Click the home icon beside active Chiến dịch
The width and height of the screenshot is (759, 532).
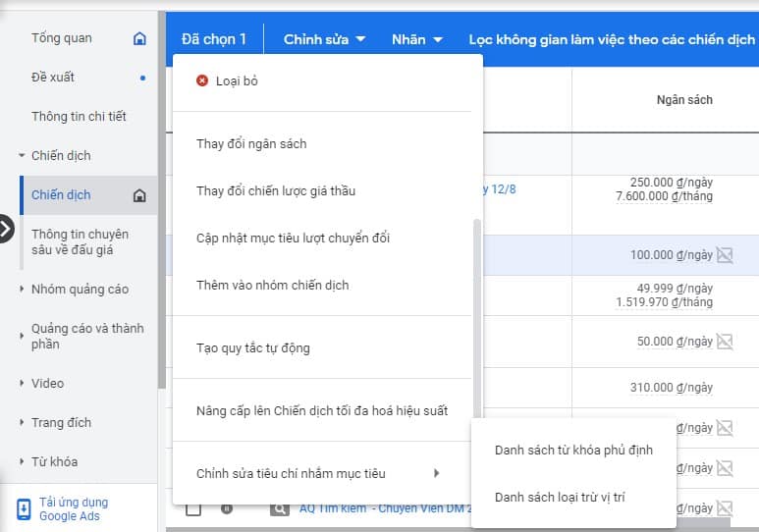[139, 195]
